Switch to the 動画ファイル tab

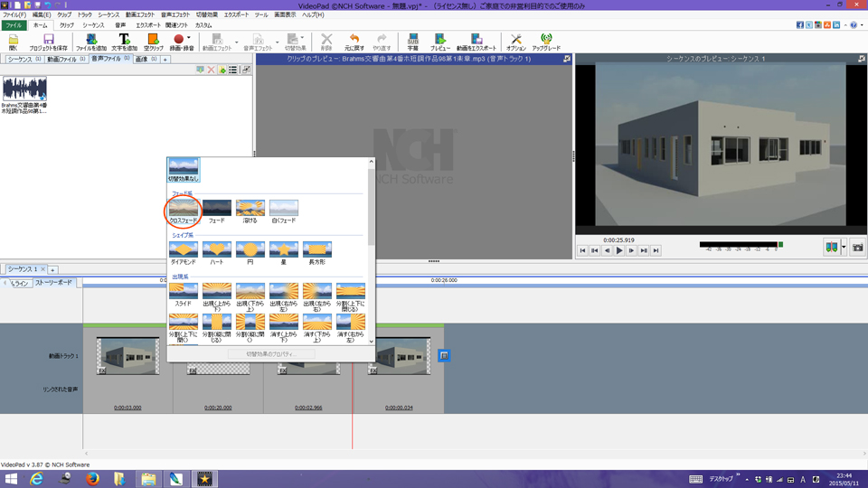pos(66,59)
